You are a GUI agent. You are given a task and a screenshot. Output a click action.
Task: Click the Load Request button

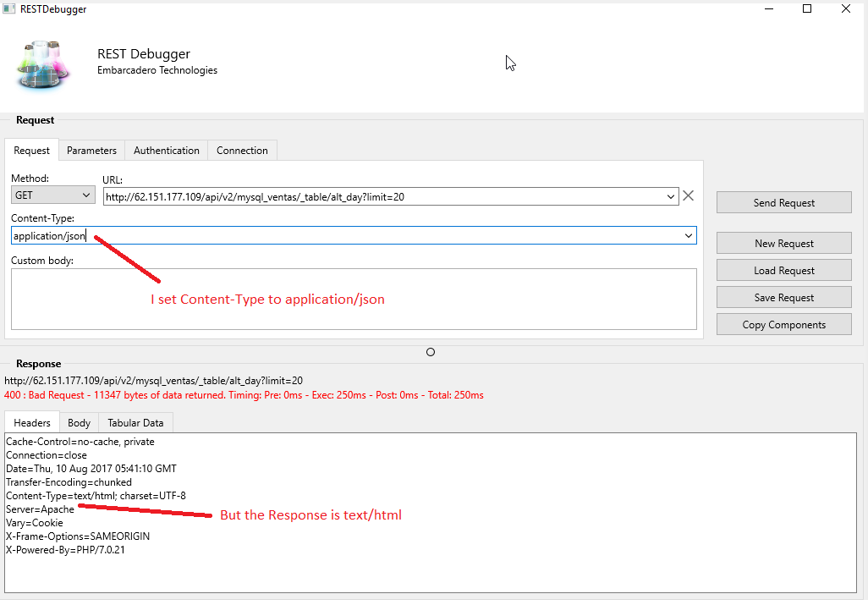[x=784, y=270]
